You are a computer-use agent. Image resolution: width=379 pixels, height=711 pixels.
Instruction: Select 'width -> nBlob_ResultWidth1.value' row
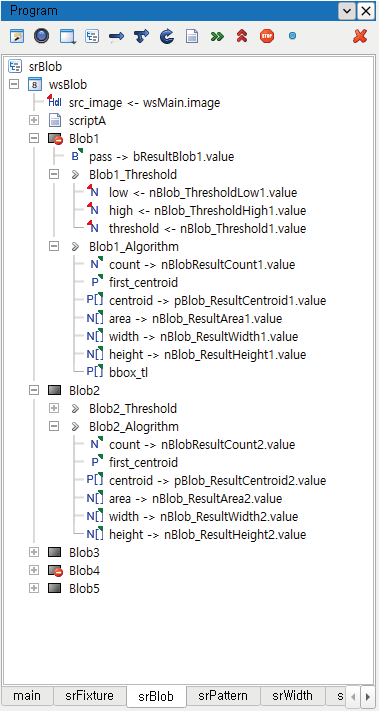coord(203,336)
